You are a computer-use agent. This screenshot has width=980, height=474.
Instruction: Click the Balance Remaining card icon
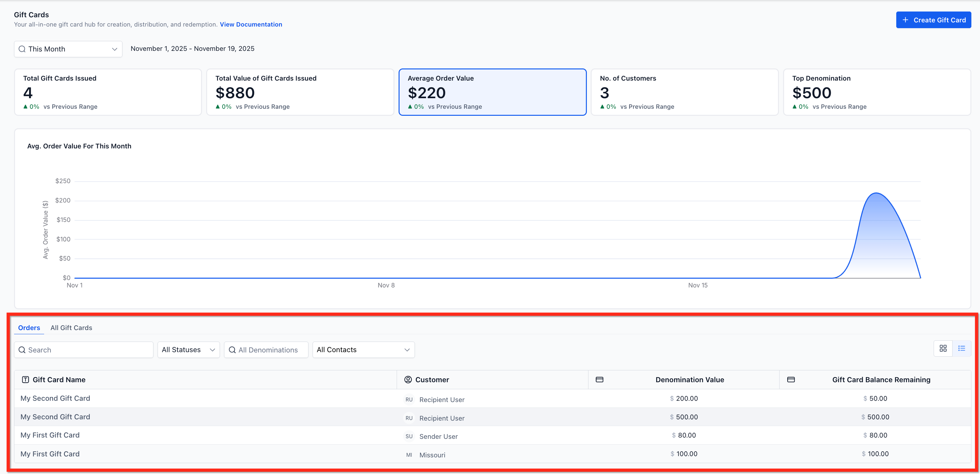(x=791, y=380)
